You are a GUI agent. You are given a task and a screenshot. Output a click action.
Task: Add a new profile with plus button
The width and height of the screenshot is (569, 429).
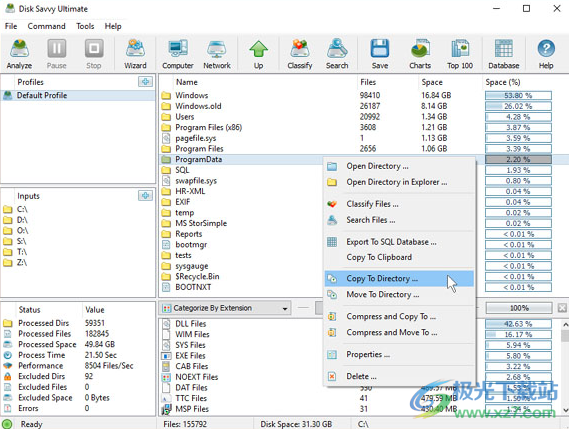tap(145, 82)
